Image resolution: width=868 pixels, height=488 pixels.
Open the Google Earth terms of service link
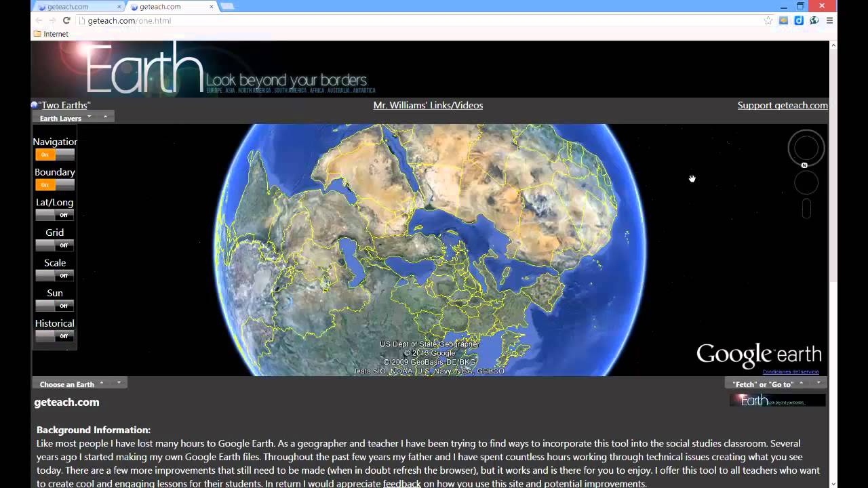pos(791,371)
